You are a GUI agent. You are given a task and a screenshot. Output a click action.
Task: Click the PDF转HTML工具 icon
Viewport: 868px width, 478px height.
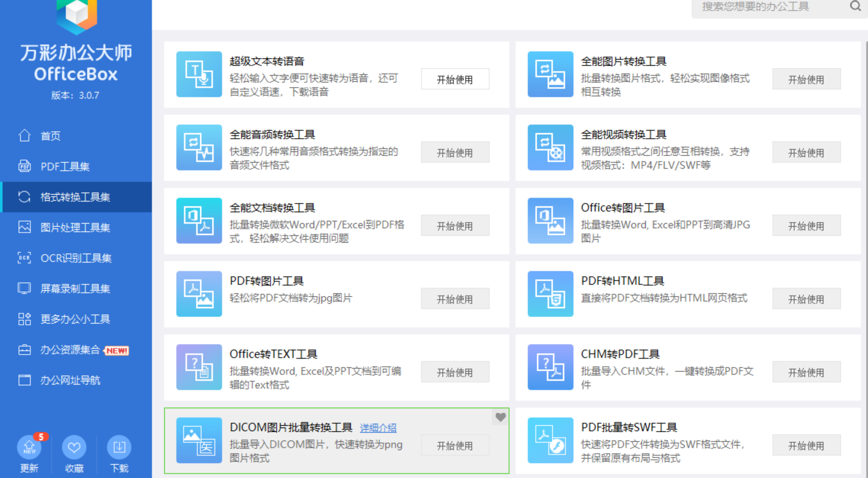(550, 294)
